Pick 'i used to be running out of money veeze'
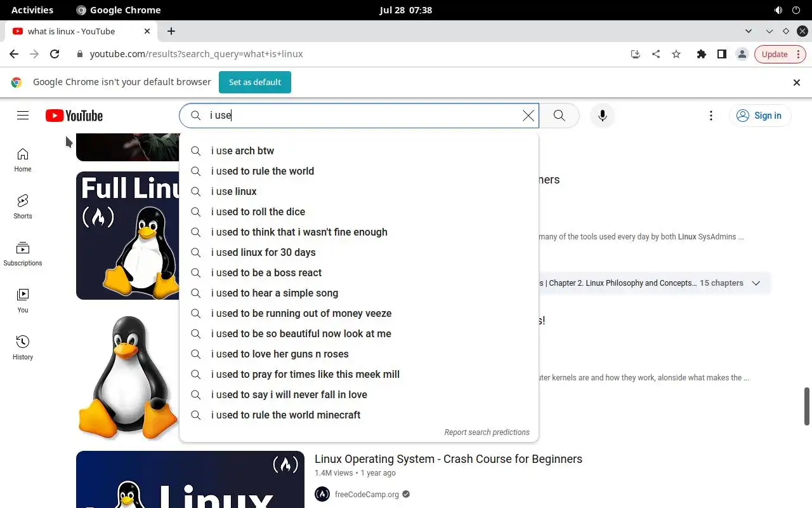This screenshot has height=508, width=812. coord(359,313)
